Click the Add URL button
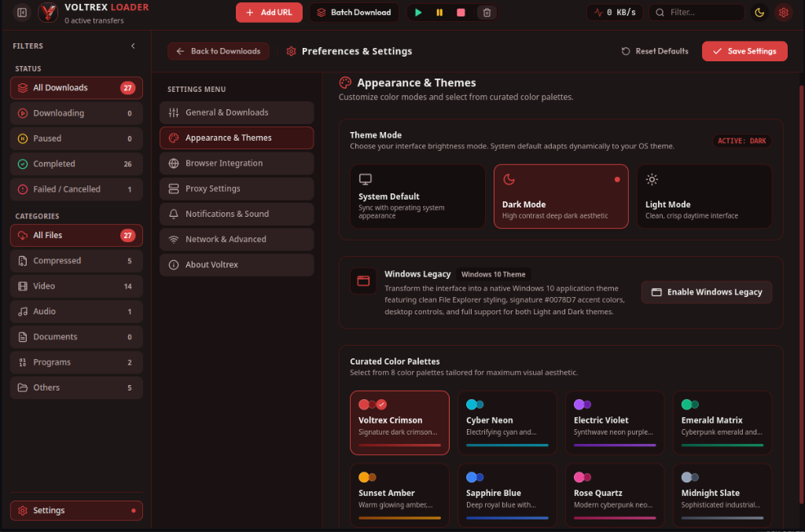 269,13
